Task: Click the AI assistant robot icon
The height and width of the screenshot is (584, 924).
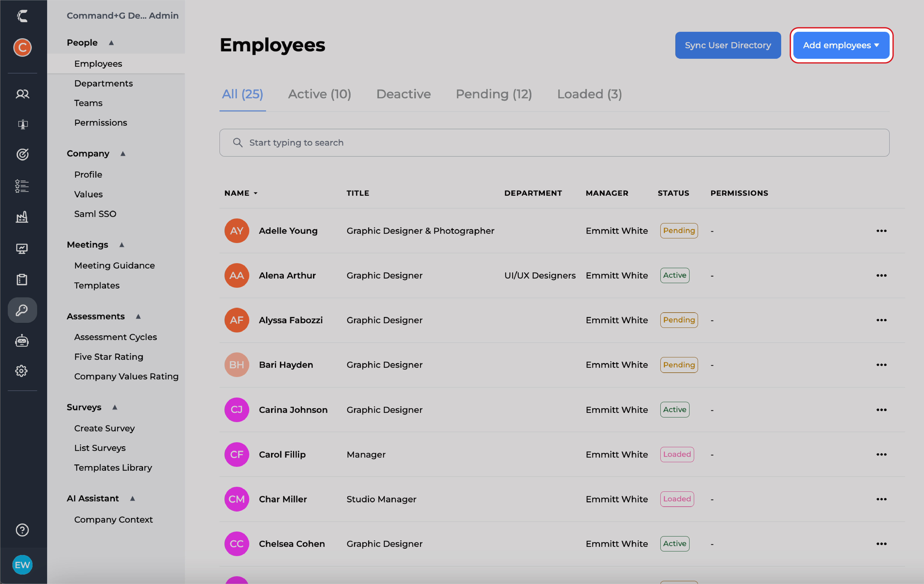Action: [22, 341]
